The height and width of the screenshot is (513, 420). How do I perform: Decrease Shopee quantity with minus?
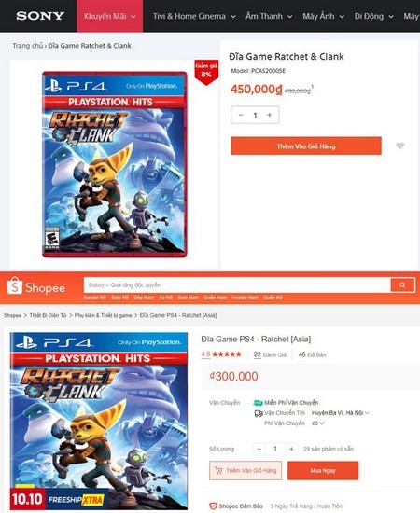coord(259,449)
